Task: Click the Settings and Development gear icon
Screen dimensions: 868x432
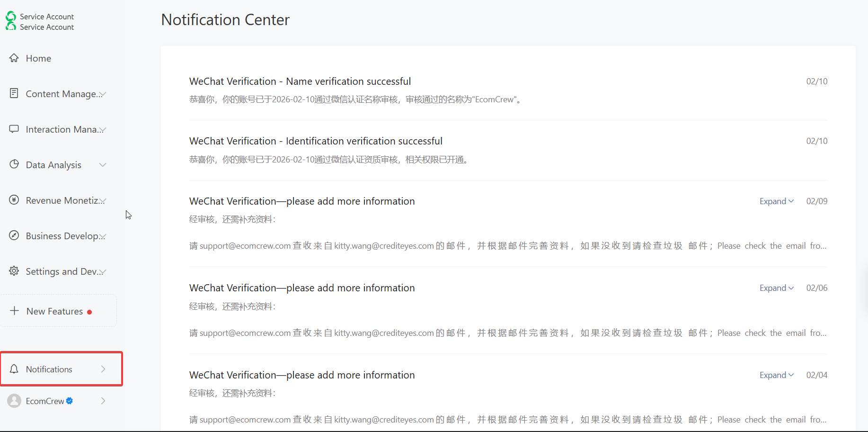Action: tap(14, 271)
